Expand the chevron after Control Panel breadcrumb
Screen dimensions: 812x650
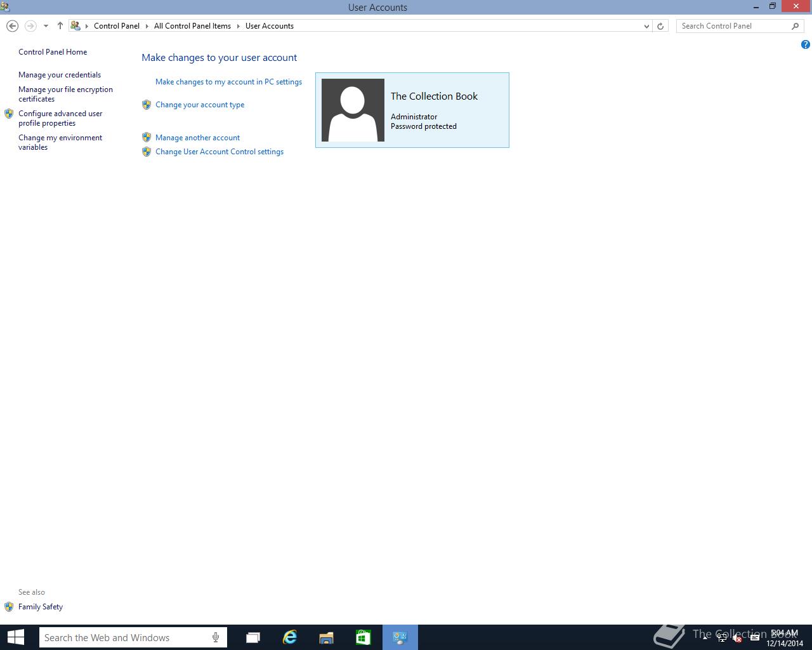[147, 26]
